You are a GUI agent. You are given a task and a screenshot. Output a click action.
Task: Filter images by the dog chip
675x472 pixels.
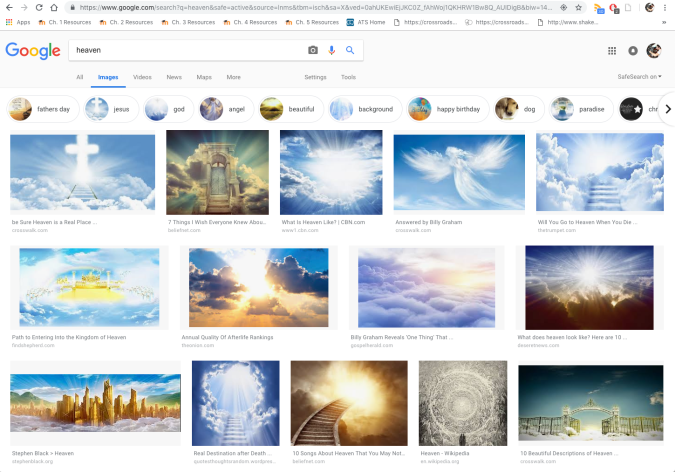pos(519,109)
